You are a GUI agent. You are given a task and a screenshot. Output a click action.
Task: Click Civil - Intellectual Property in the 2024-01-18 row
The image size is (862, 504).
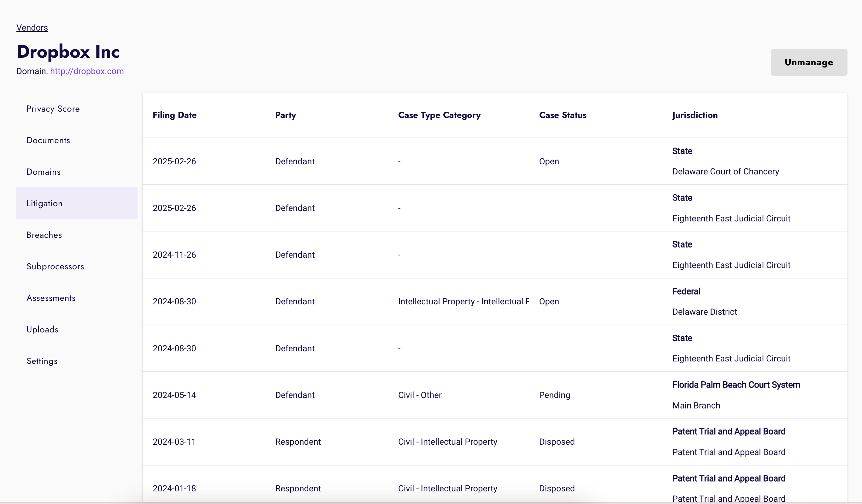(447, 488)
